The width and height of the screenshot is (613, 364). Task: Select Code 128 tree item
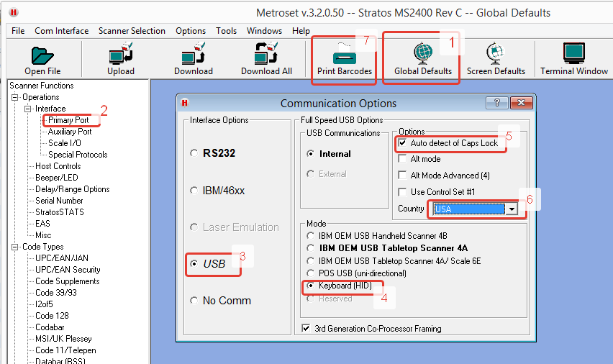tap(52, 316)
